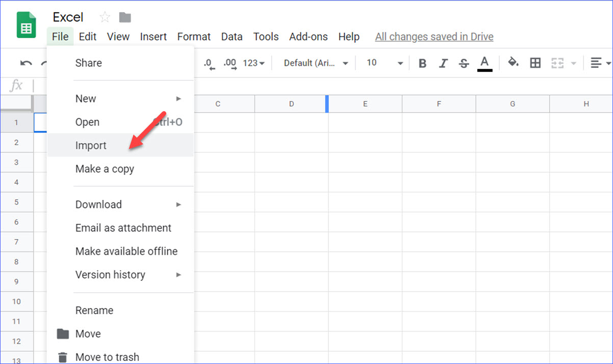Image resolution: width=613 pixels, height=364 pixels.
Task: Select cell D1 column header
Action: (x=291, y=103)
